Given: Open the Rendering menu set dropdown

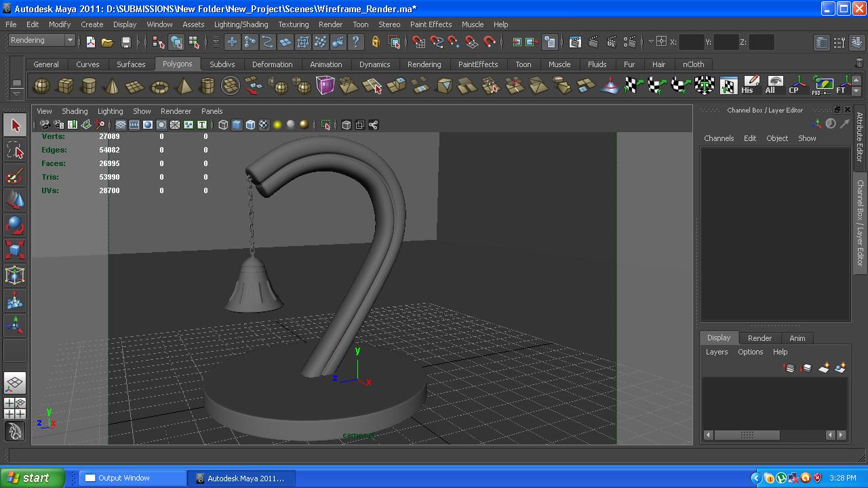Looking at the screenshot, I should click(37, 40).
